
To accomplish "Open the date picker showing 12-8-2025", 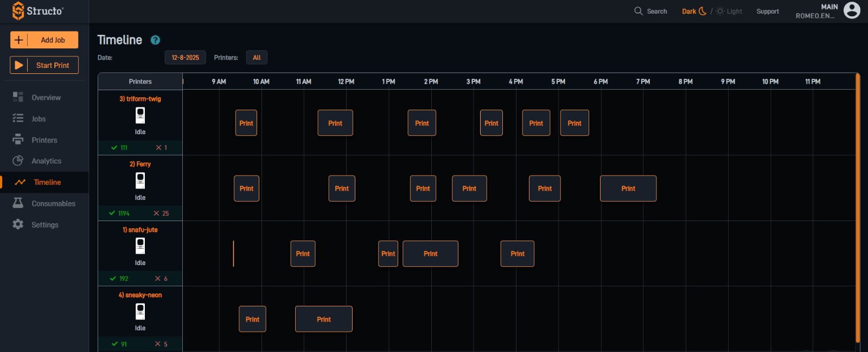I will click(x=185, y=58).
